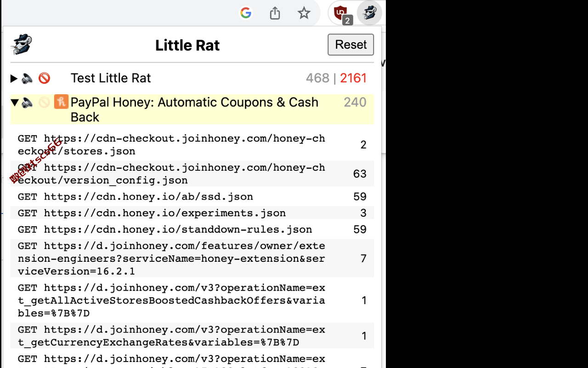Image resolution: width=588 pixels, height=368 pixels.
Task: Reset the Little Rat counters
Action: click(351, 45)
